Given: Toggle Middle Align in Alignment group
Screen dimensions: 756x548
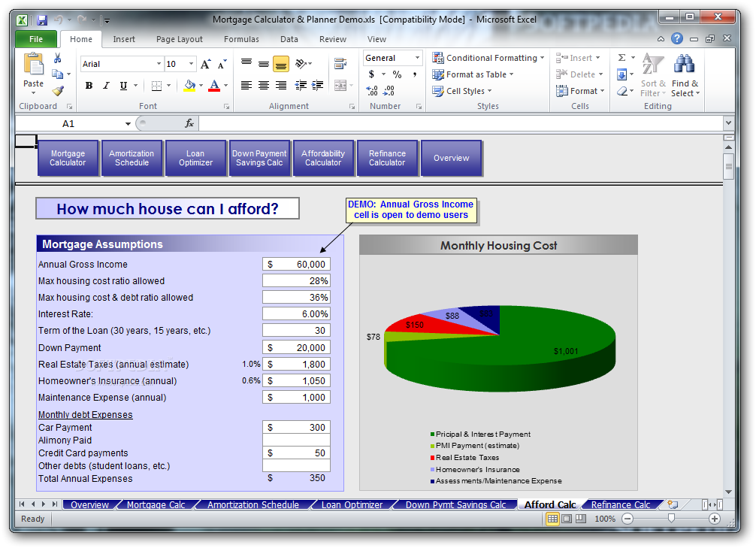Looking at the screenshot, I should click(264, 63).
